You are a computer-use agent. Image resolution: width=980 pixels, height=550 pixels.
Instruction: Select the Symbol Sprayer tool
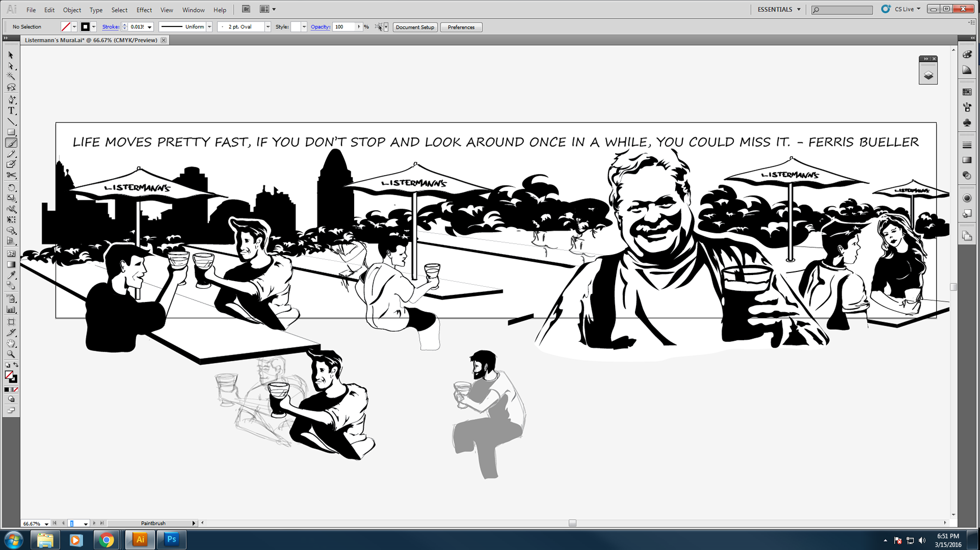[11, 298]
